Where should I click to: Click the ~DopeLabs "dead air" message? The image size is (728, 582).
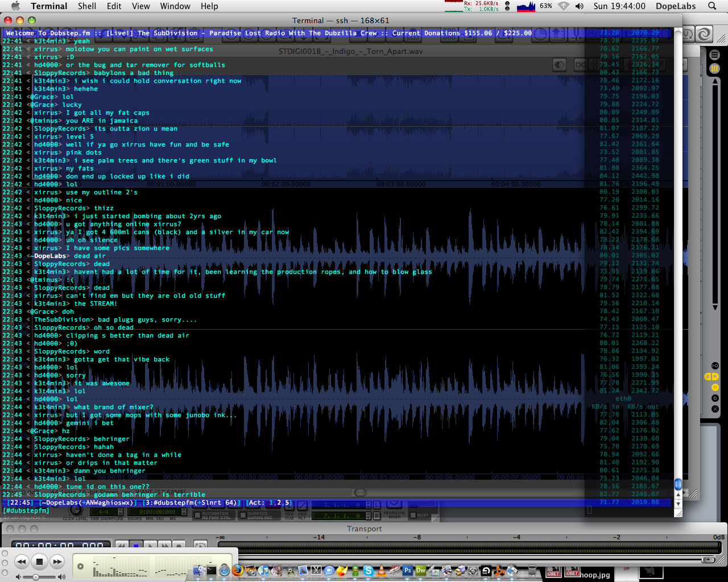[90, 256]
